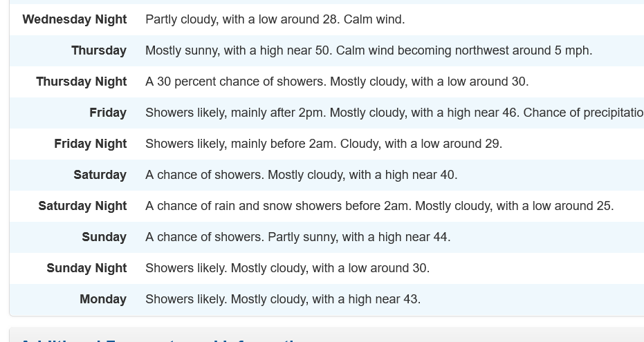Click the 'high near 50' forecast description
This screenshot has height=342, width=644.
click(295, 50)
